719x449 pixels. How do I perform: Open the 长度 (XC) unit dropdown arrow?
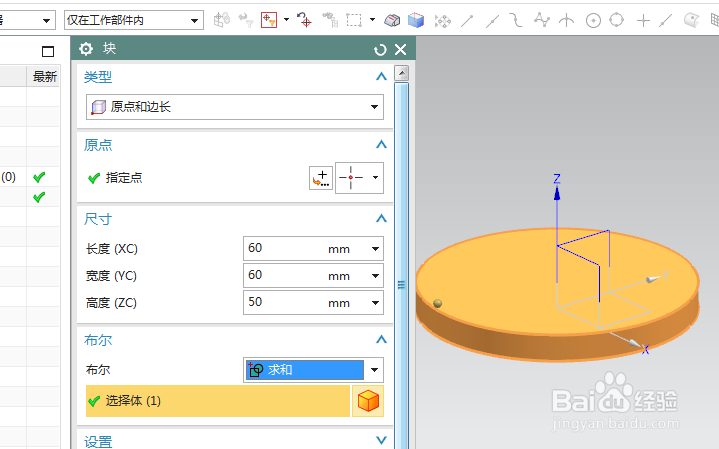[375, 249]
